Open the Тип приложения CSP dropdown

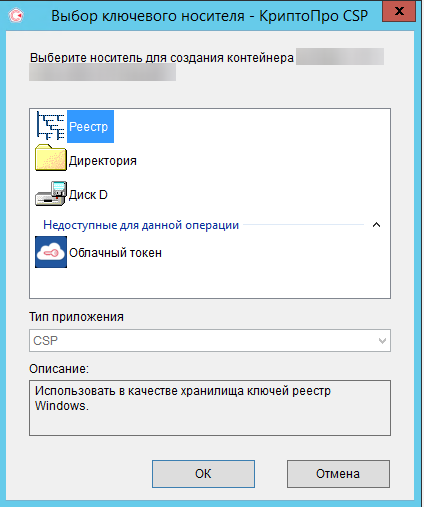[x=210, y=340]
